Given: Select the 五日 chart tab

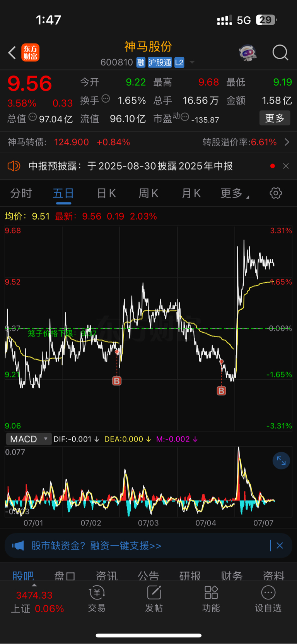Looking at the screenshot, I should click(63, 193).
